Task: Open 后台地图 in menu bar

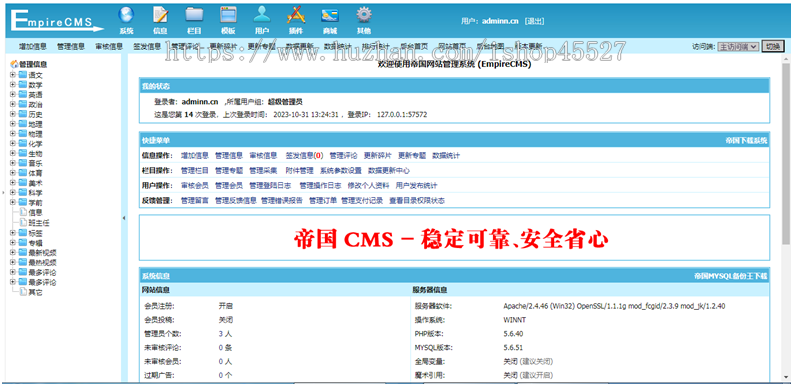Action: (x=490, y=47)
